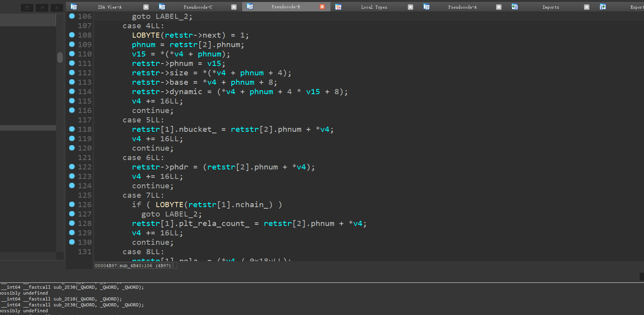Click the Local Types tab icon
Viewport: 644px width, 315px height.
point(338,7)
